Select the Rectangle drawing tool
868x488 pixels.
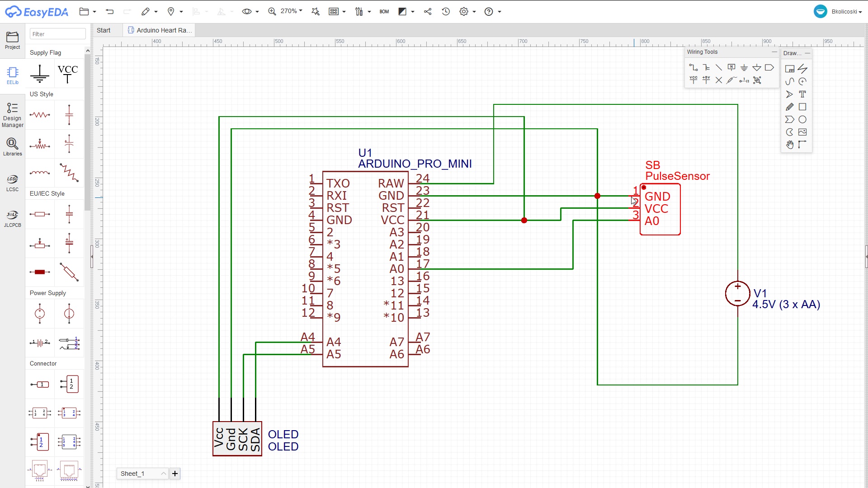(x=802, y=107)
